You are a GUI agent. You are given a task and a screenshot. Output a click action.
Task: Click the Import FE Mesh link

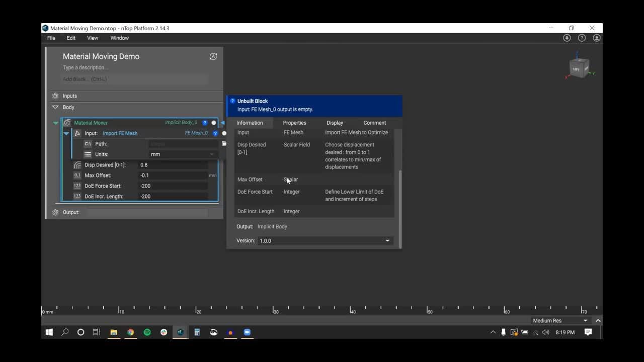(120, 133)
